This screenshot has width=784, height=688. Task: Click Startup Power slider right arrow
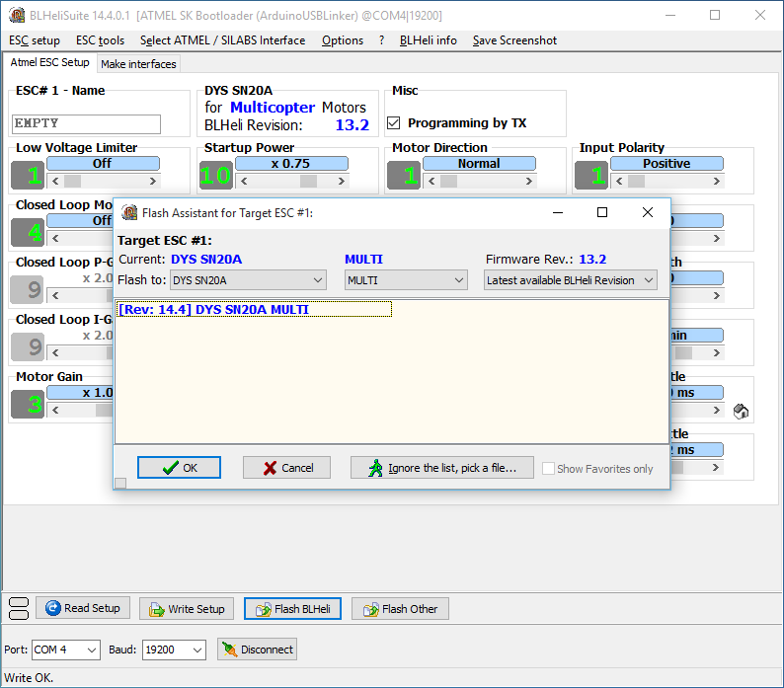pyautogui.click(x=342, y=181)
